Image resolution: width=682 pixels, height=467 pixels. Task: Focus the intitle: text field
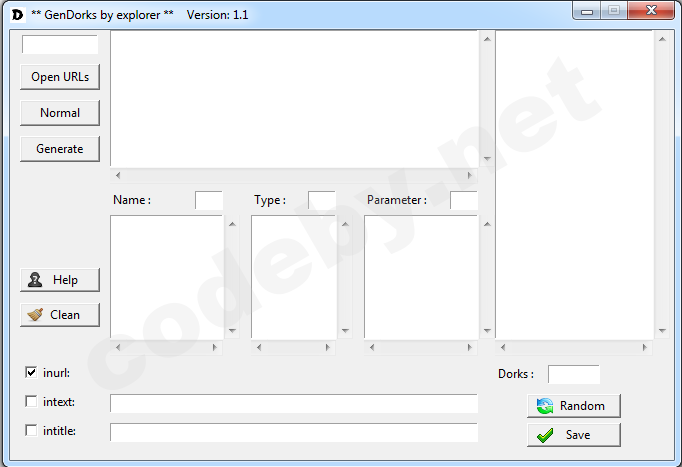coord(294,433)
